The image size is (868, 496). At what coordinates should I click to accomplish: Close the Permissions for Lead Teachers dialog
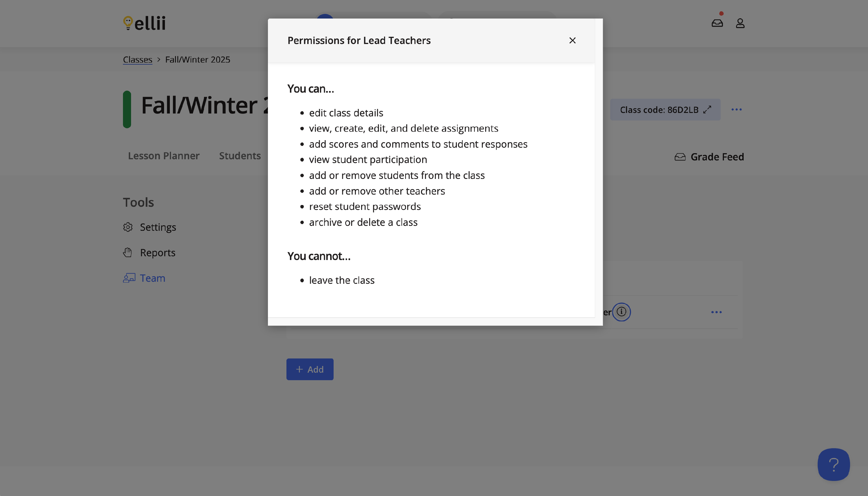[572, 41]
